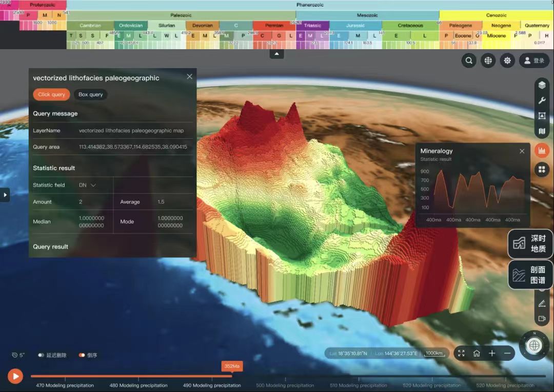Click the compass globe navigation control
The height and width of the screenshot is (392, 554).
click(534, 345)
